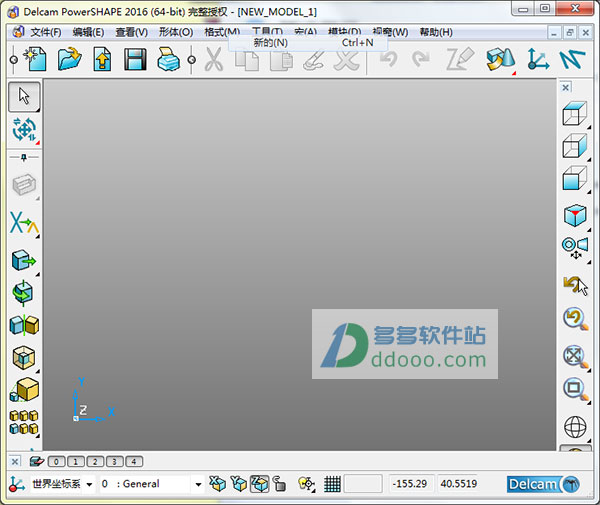The height and width of the screenshot is (505, 600).
Task: Click the X coordinate field showing -155.29
Action: pos(411,484)
